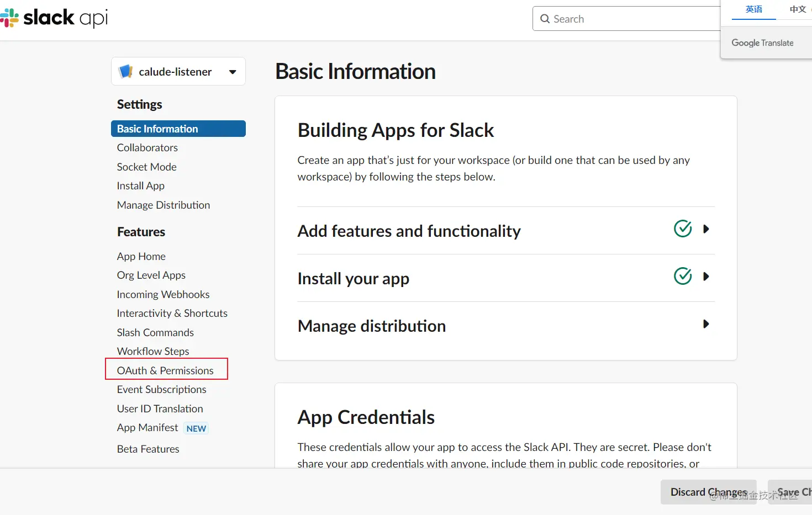Click Discard Changes button

coord(708,492)
